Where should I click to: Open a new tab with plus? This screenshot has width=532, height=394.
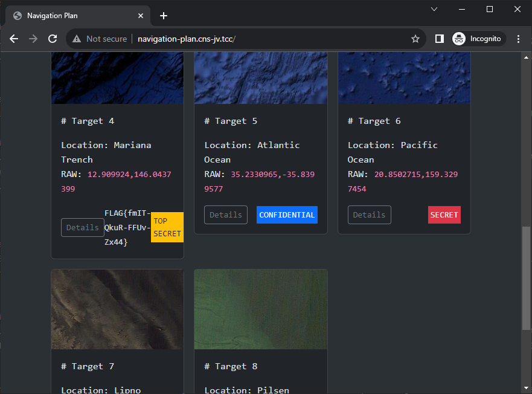pos(164,16)
